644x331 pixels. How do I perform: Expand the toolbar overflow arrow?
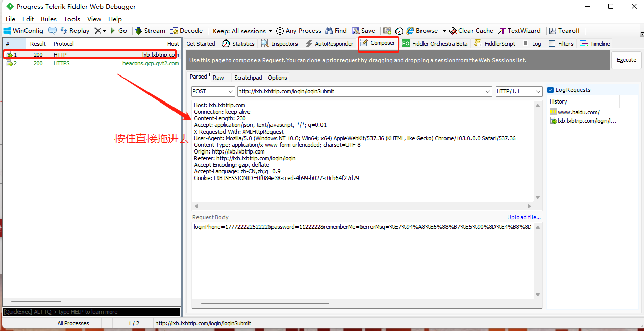[x=641, y=34]
